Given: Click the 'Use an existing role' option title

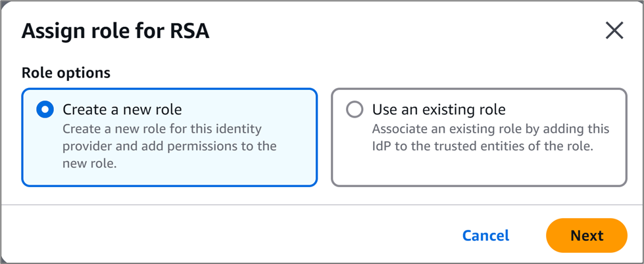Looking at the screenshot, I should coord(438,109).
